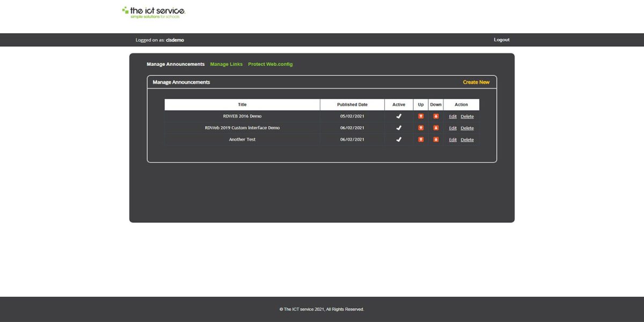The width and height of the screenshot is (644, 322).
Task: Edit the RDWEB 2016 Demo announcement
Action: pos(452,116)
